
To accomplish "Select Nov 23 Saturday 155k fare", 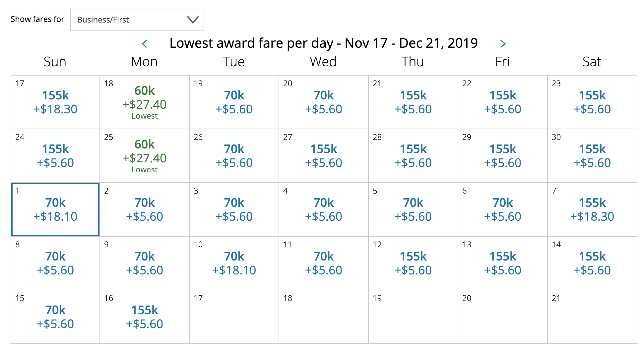I will [x=592, y=102].
